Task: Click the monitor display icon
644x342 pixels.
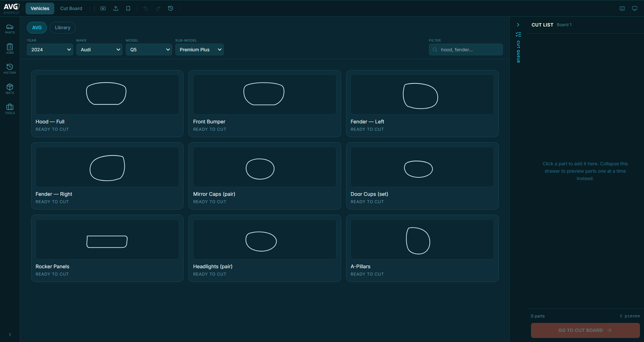Action: (x=635, y=8)
